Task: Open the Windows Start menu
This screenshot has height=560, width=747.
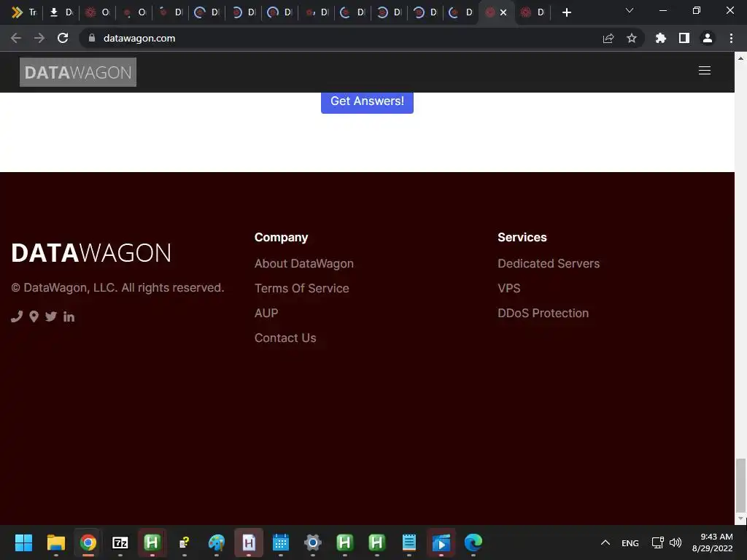Action: [23, 542]
